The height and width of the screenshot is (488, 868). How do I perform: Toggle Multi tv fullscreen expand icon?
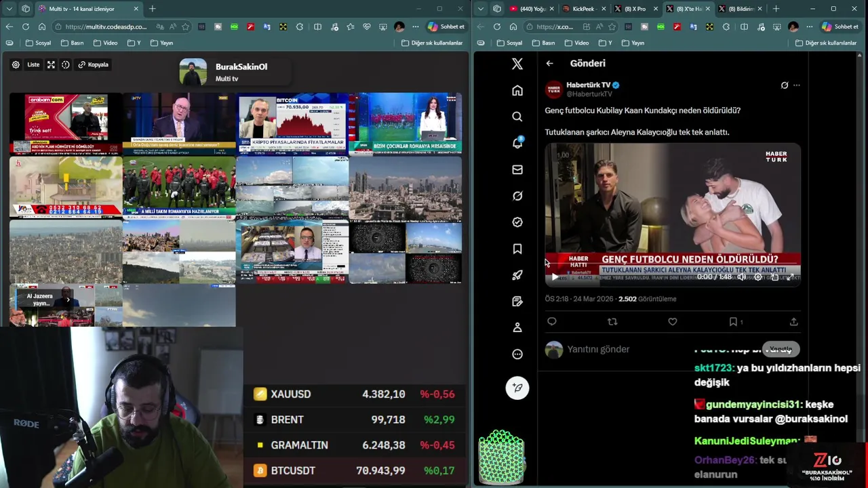(x=51, y=64)
